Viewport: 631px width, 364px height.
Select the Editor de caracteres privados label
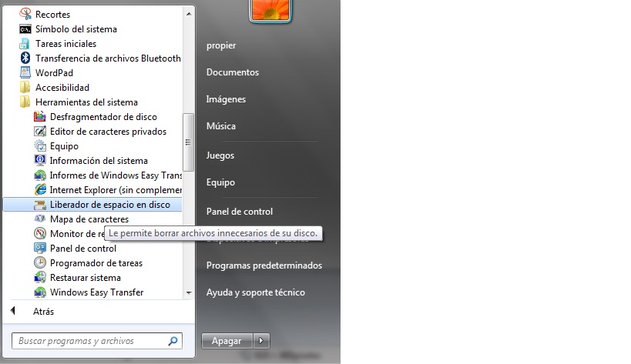pos(109,132)
